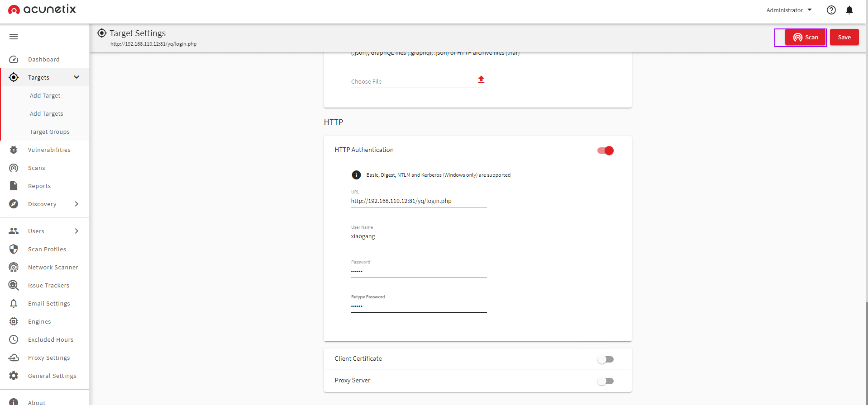Image resolution: width=868 pixels, height=405 pixels.
Task: Click the Scan Profiles shield icon
Action: (14, 249)
